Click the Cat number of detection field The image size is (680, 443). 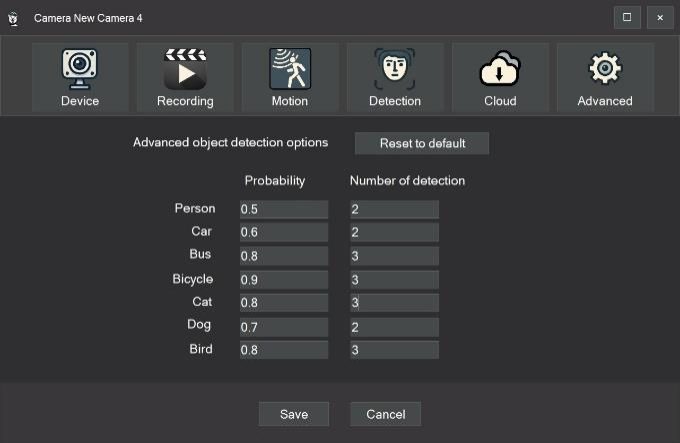pyautogui.click(x=394, y=303)
